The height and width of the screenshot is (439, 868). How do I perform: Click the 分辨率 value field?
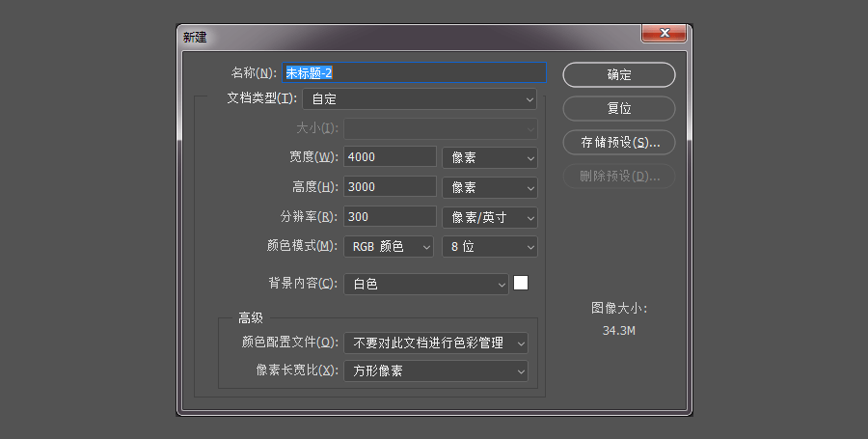tap(391, 217)
